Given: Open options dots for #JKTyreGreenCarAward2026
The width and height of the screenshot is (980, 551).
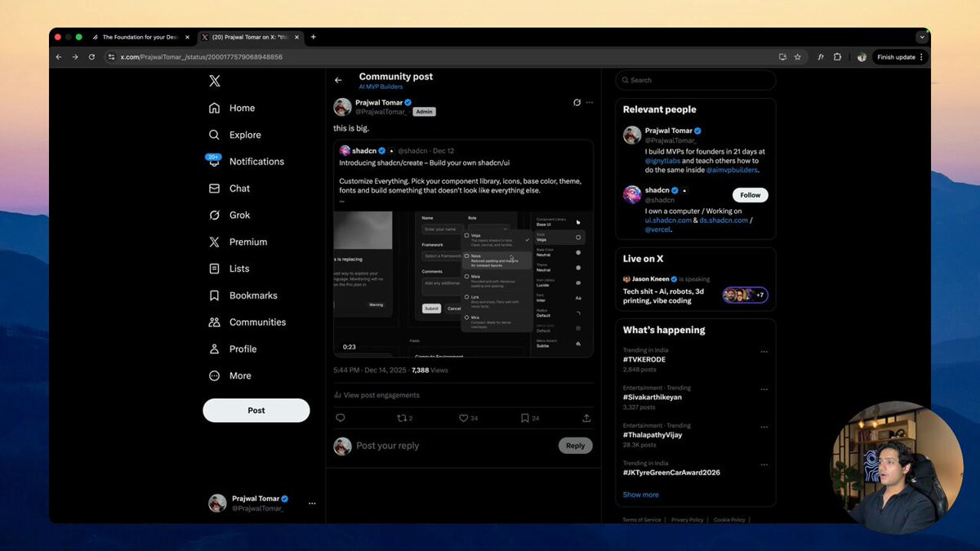Looking at the screenshot, I should pos(764,464).
